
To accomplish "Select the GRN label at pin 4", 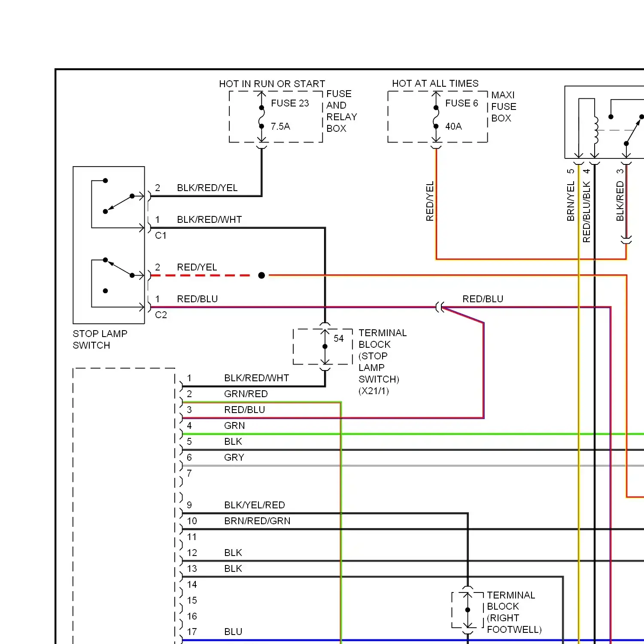I will (x=234, y=425).
